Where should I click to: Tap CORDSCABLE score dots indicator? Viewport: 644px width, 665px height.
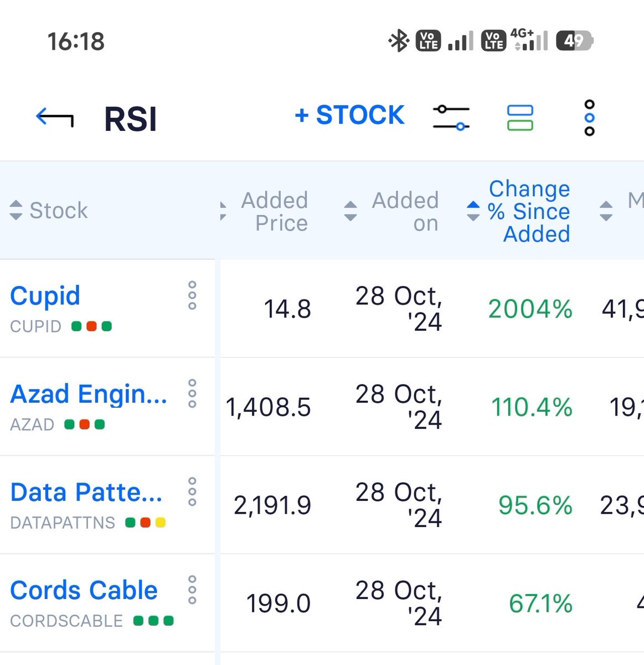[153, 621]
